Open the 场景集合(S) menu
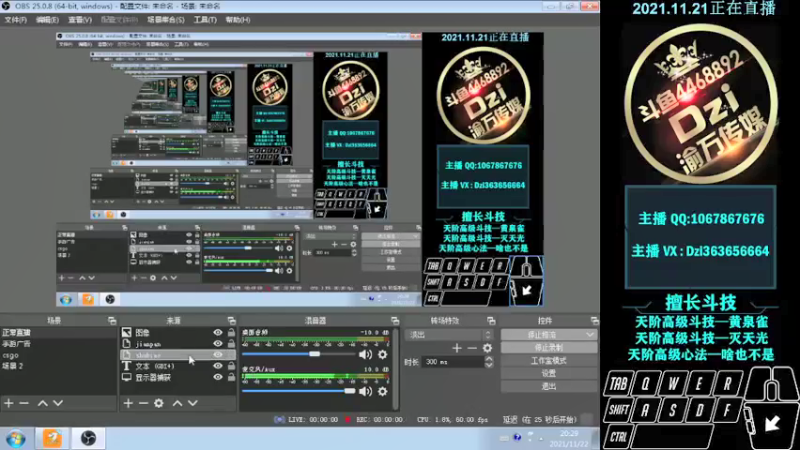This screenshot has width=800, height=450. (166, 20)
